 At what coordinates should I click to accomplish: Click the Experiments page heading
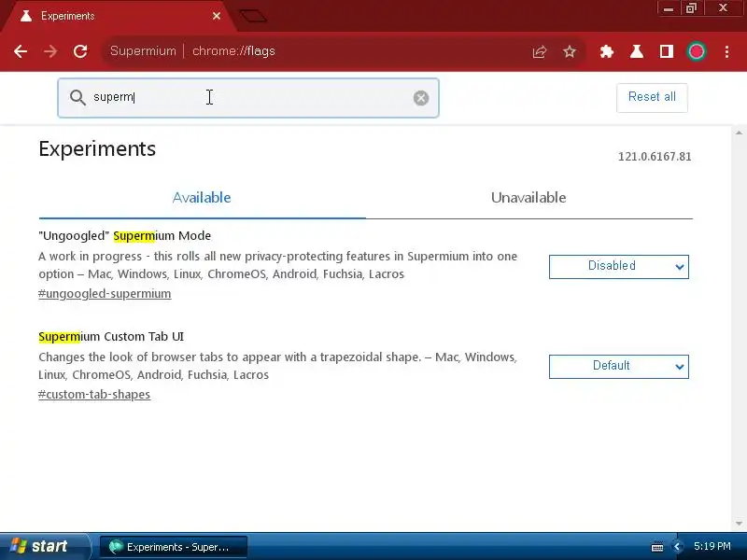pyautogui.click(x=97, y=149)
